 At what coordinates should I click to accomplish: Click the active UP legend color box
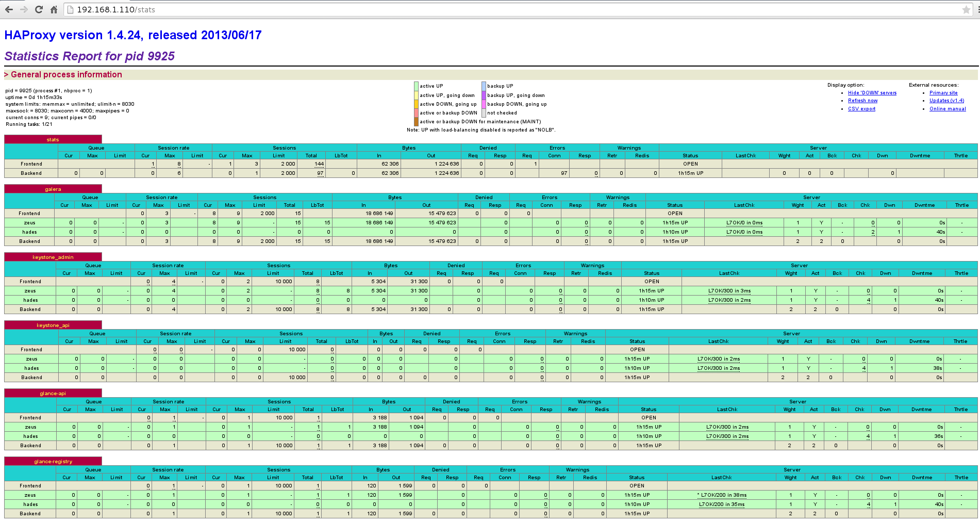pos(416,86)
